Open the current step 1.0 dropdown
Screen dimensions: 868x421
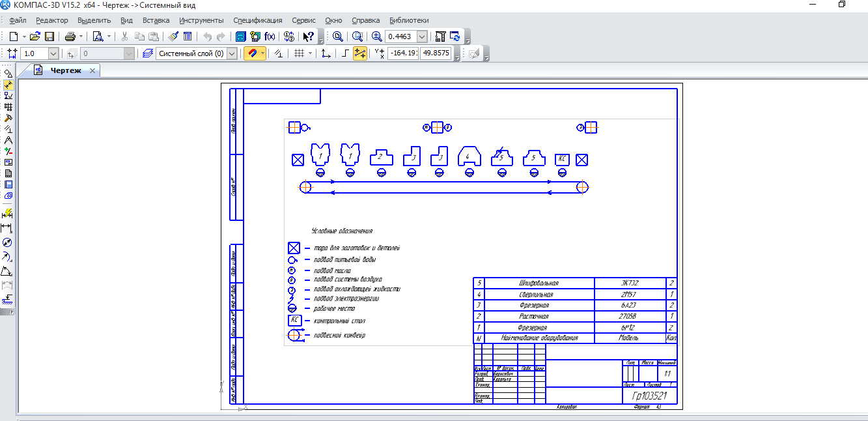tap(53, 53)
